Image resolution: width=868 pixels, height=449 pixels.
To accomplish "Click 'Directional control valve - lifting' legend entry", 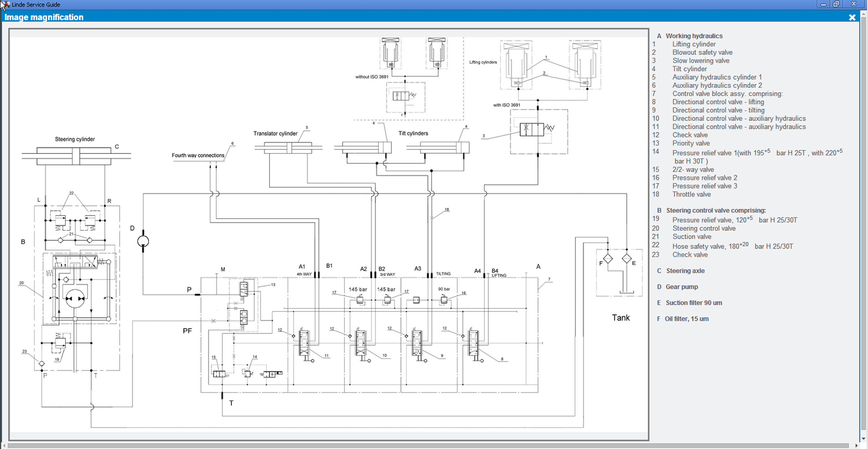I will click(718, 102).
